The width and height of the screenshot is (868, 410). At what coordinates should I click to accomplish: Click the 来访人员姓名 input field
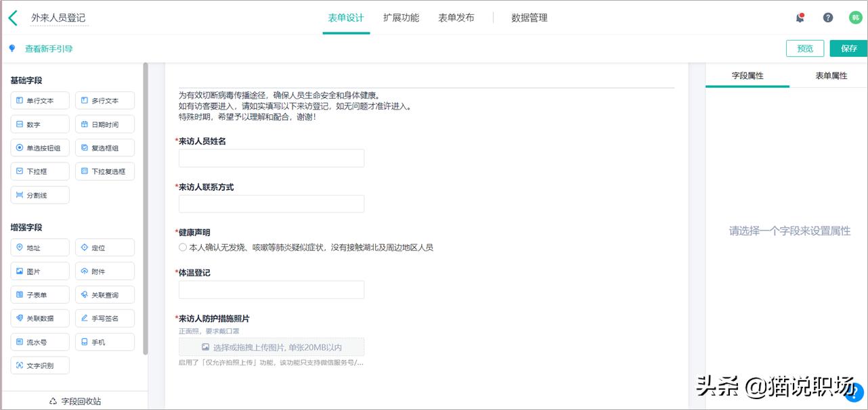click(x=271, y=158)
